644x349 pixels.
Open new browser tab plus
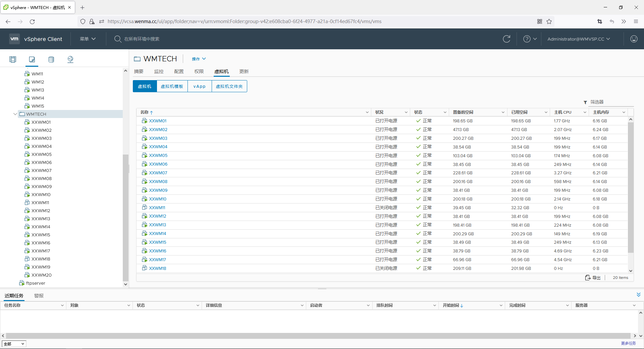(x=83, y=7)
